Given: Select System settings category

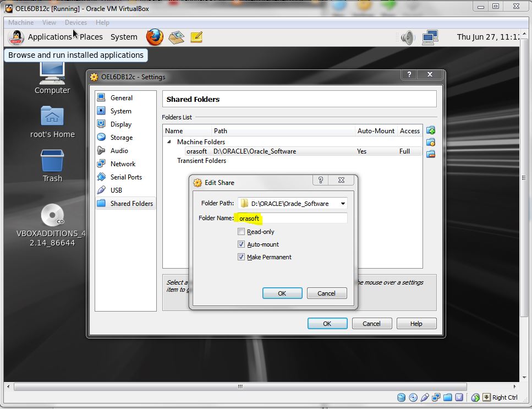Looking at the screenshot, I should [125, 111].
